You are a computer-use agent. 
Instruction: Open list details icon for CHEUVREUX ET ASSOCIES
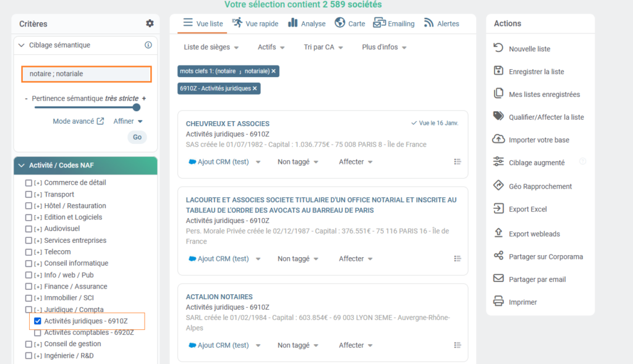click(457, 162)
